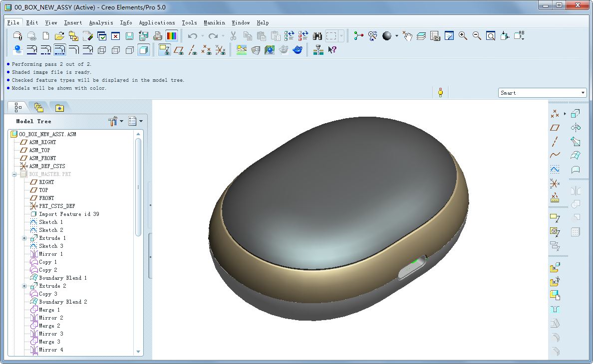Viewport: 593px width, 364px height.
Task: Click the Undo arrow icon
Action: [x=193, y=36]
